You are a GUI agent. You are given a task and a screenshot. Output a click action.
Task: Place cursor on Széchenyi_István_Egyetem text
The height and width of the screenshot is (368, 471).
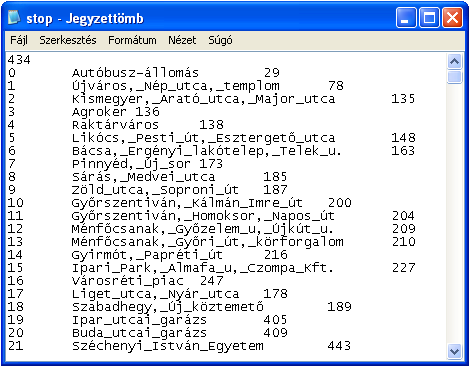[x=168, y=346]
